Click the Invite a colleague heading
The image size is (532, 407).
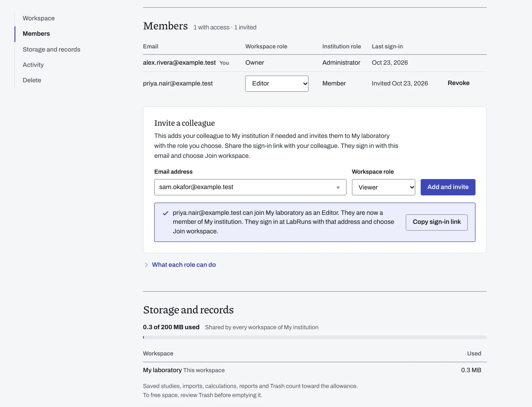coord(184,123)
